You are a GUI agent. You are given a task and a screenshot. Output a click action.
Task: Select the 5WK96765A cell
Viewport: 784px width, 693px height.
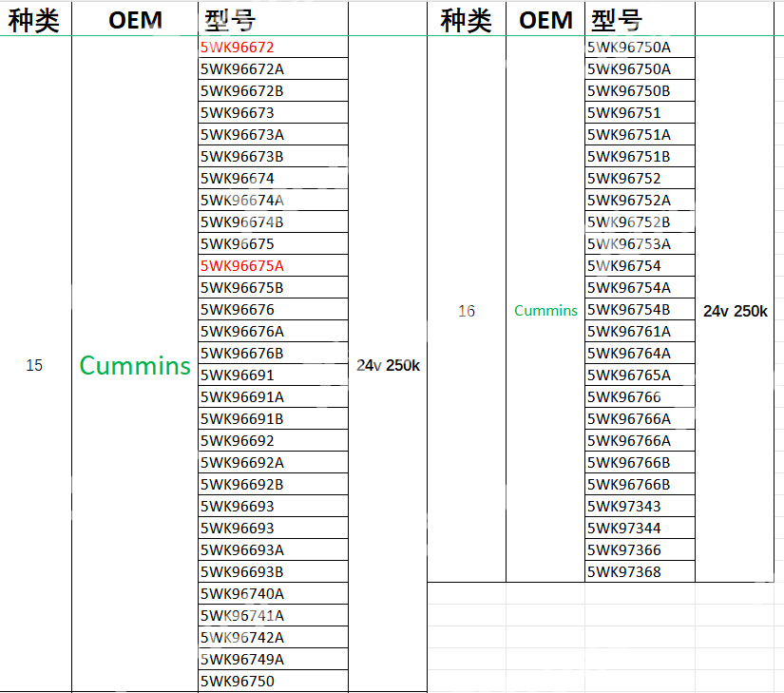pos(640,375)
